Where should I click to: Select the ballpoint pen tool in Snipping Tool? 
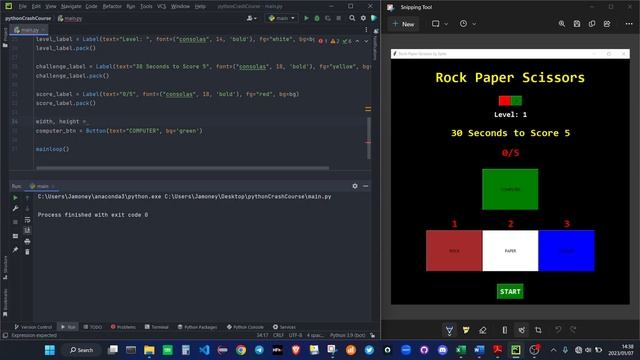449,330
